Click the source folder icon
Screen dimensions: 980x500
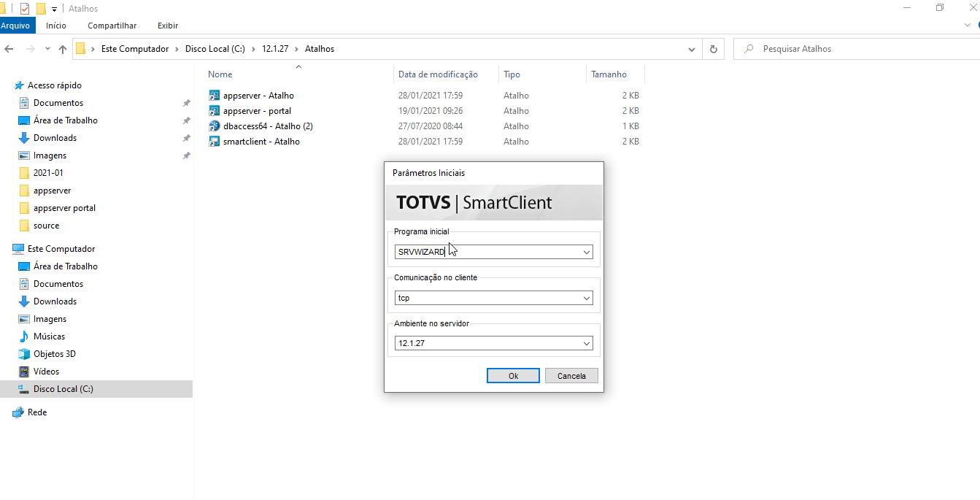pyautogui.click(x=24, y=226)
